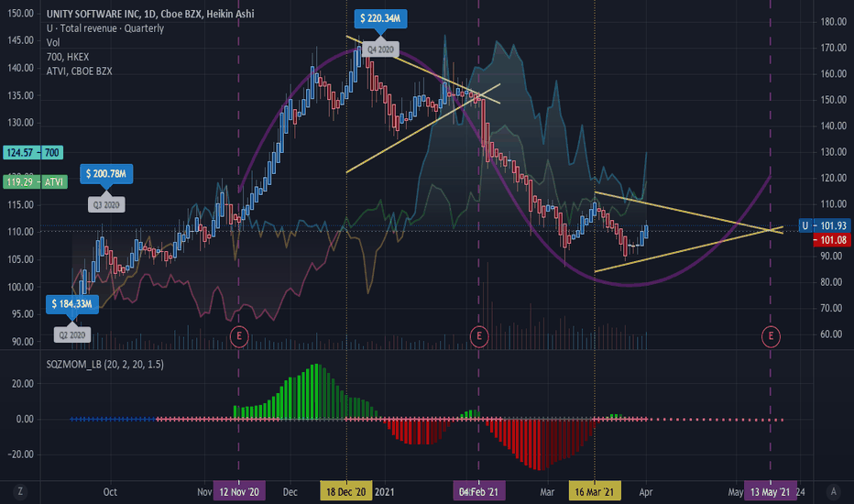Click the 04 Feb '21 date marker
The height and width of the screenshot is (504, 854).
click(478, 492)
